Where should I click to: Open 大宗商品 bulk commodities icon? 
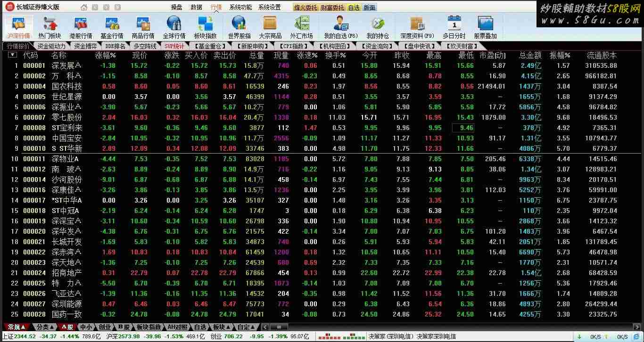270,27
